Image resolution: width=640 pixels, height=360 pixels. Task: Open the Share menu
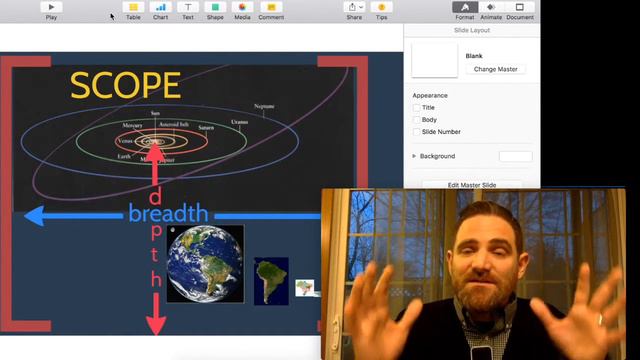click(x=354, y=7)
